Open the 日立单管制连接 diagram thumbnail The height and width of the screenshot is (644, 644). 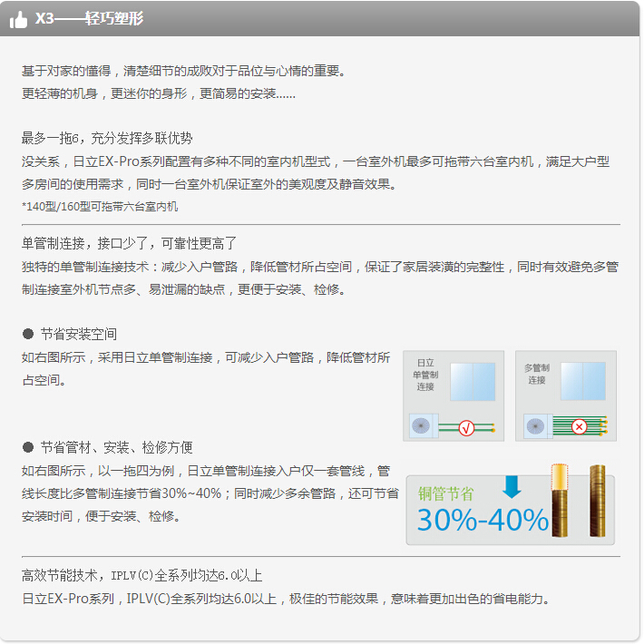454,396
